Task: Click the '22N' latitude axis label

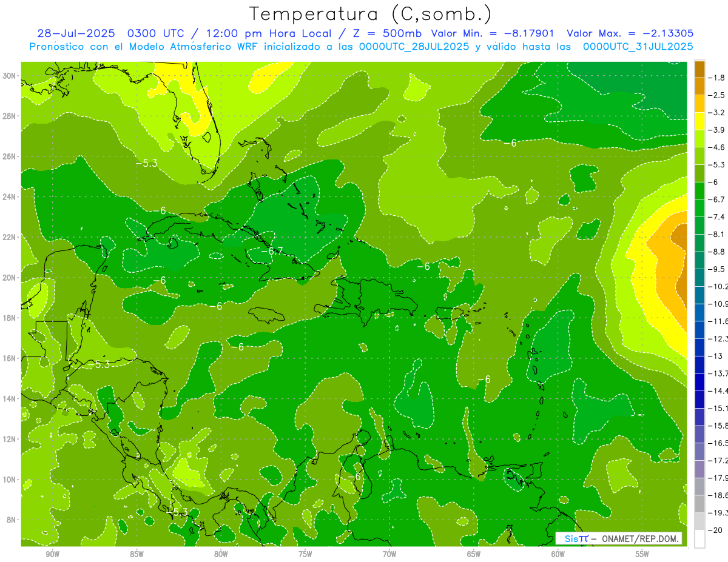Action: point(9,237)
